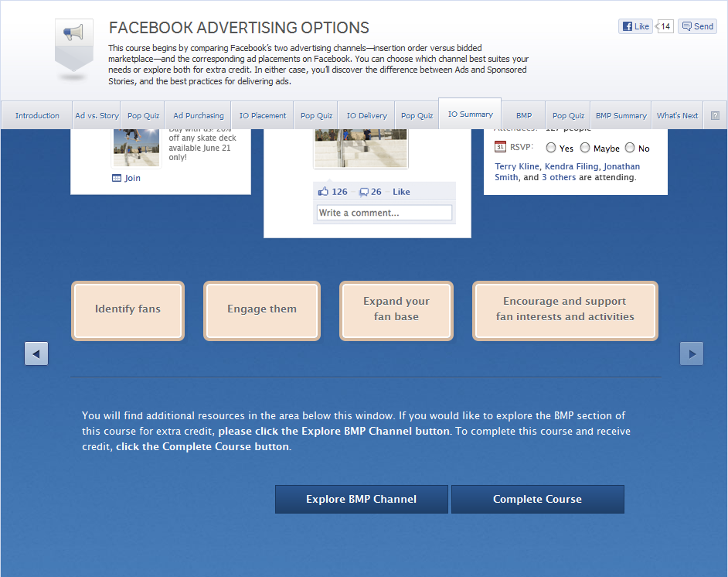Image resolution: width=728 pixels, height=577 pixels.
Task: Click the megaphone course icon
Action: (x=74, y=45)
